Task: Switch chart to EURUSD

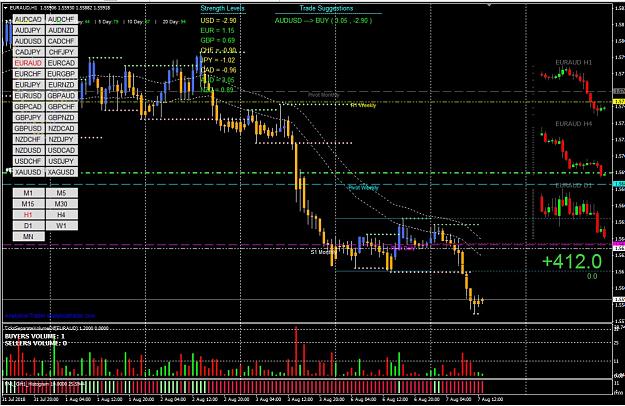Action: click(x=28, y=96)
